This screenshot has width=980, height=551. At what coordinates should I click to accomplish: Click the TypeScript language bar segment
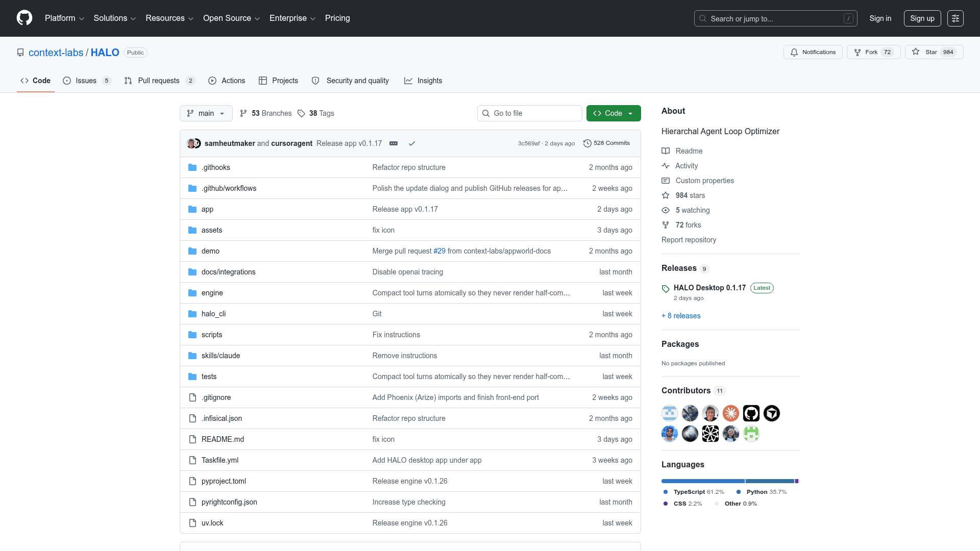tap(703, 481)
